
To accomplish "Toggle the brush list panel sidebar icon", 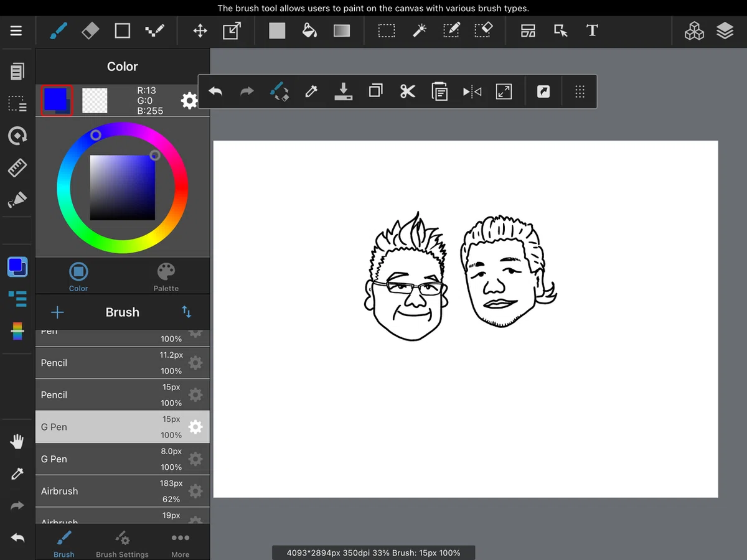I will (x=17, y=299).
